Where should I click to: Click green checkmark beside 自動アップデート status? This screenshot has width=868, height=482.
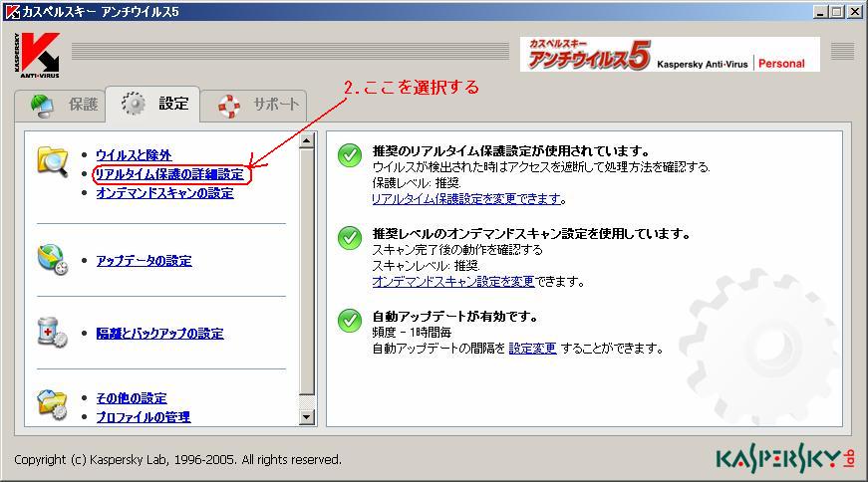coord(350,321)
